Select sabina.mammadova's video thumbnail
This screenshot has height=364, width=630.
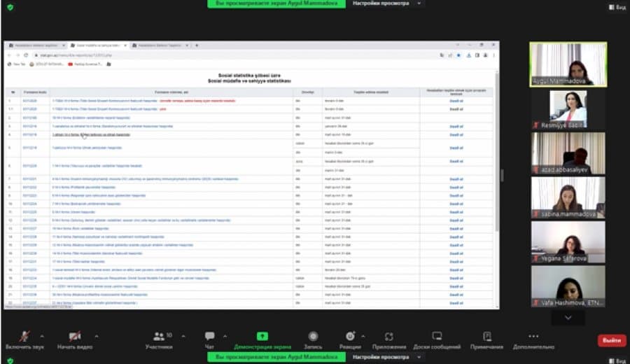click(x=568, y=197)
